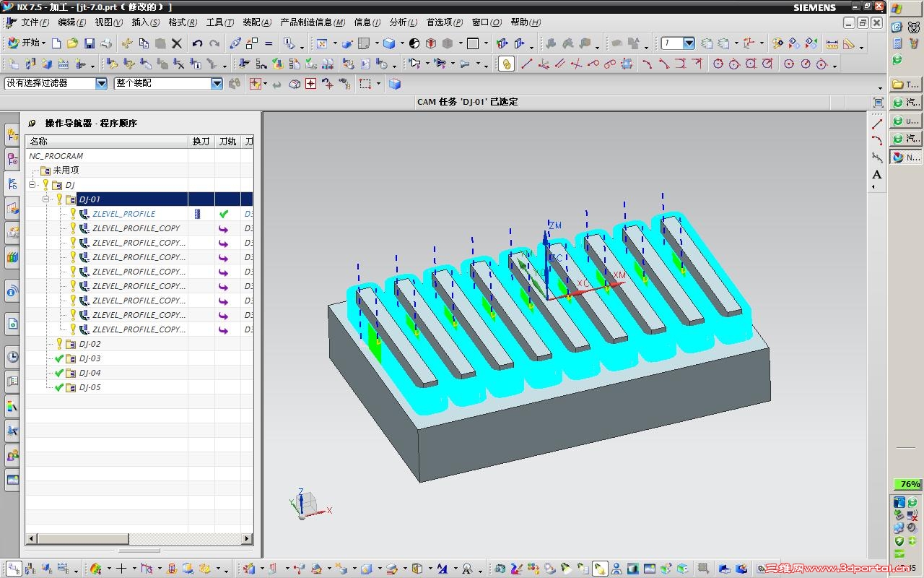Image resolution: width=924 pixels, height=578 pixels.
Task: Click the copy icon next to scissors
Action: coord(144,43)
